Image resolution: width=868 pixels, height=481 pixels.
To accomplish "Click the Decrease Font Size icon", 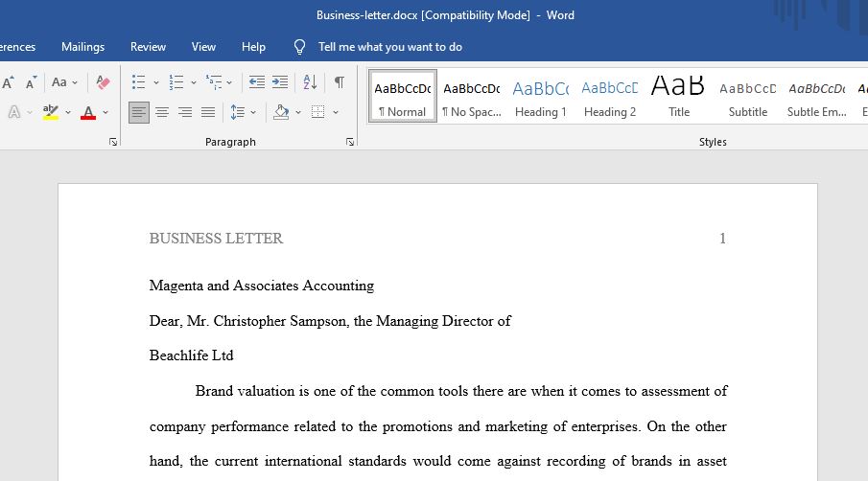I will 31,83.
